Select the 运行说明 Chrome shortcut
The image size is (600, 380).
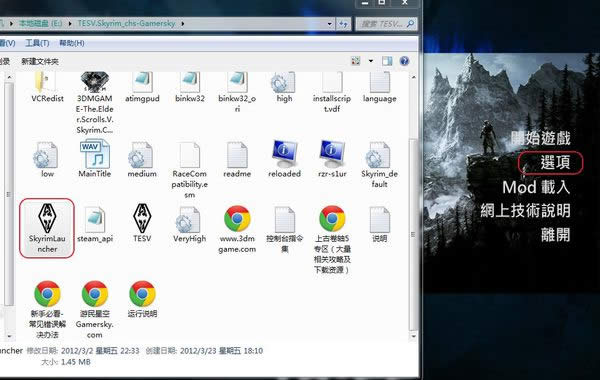(142, 299)
